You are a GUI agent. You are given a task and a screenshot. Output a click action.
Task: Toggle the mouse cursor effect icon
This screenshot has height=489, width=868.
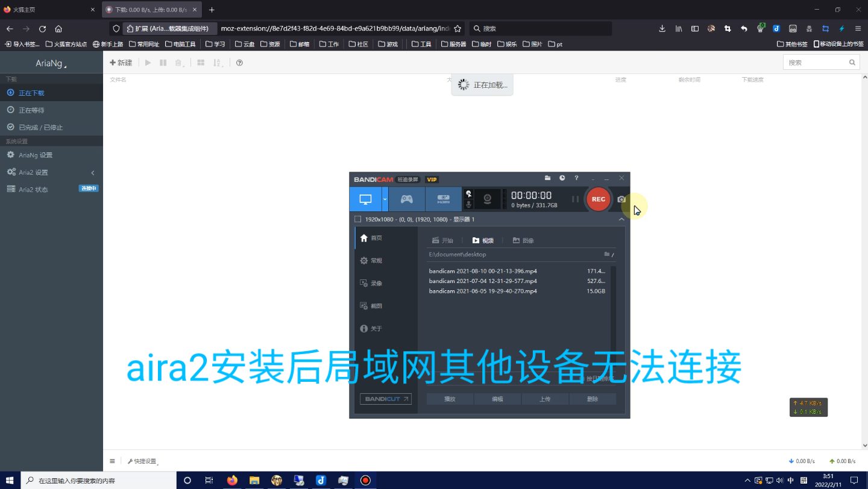(x=468, y=193)
